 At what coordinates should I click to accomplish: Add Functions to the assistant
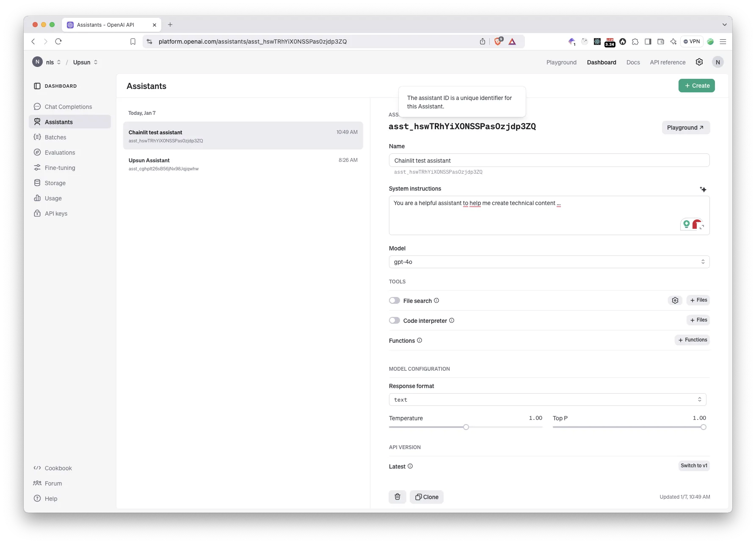click(x=693, y=340)
